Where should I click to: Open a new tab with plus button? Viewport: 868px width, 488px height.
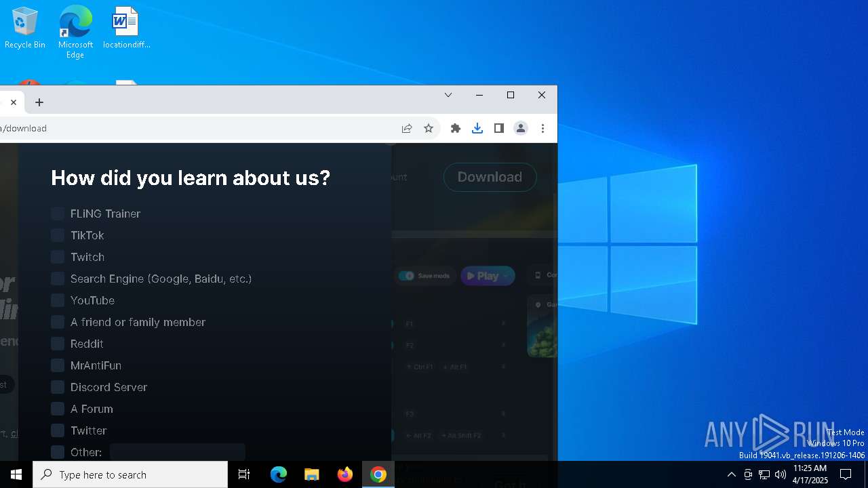(x=39, y=102)
